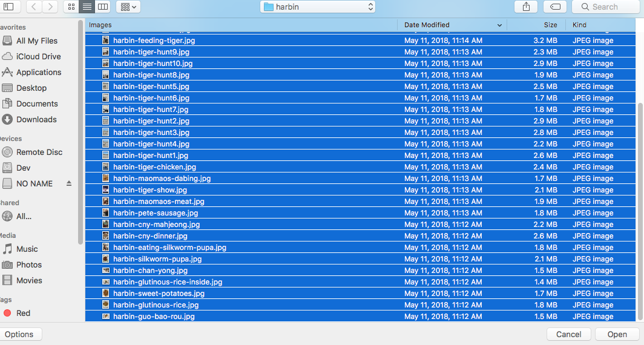Switch to list view

(87, 7)
